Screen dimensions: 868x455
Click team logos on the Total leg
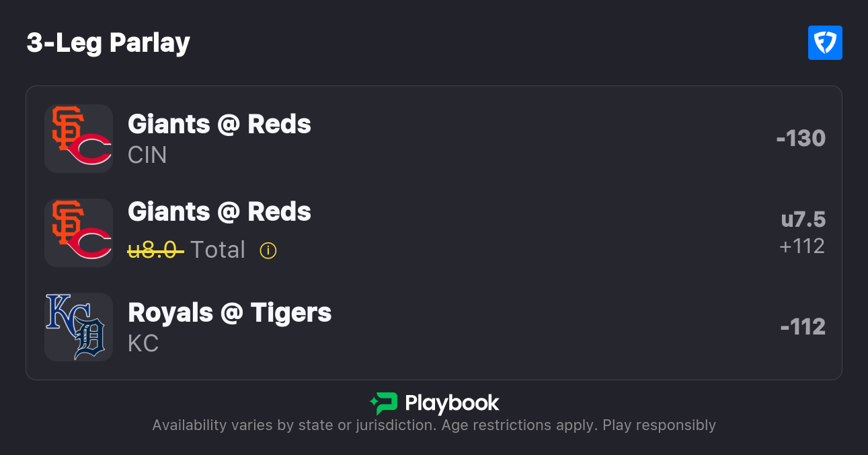pos(79,233)
